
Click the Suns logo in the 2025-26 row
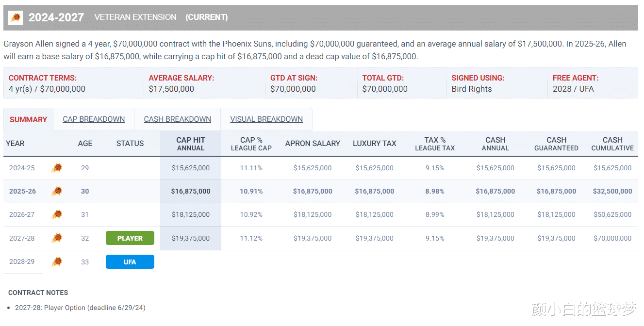(x=57, y=191)
